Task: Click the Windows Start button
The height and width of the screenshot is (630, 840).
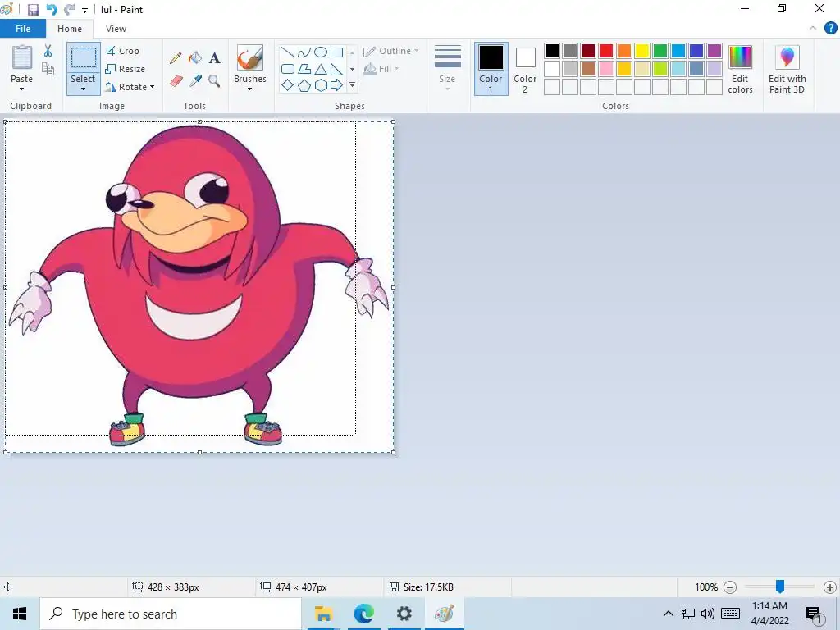Action: pyautogui.click(x=20, y=614)
